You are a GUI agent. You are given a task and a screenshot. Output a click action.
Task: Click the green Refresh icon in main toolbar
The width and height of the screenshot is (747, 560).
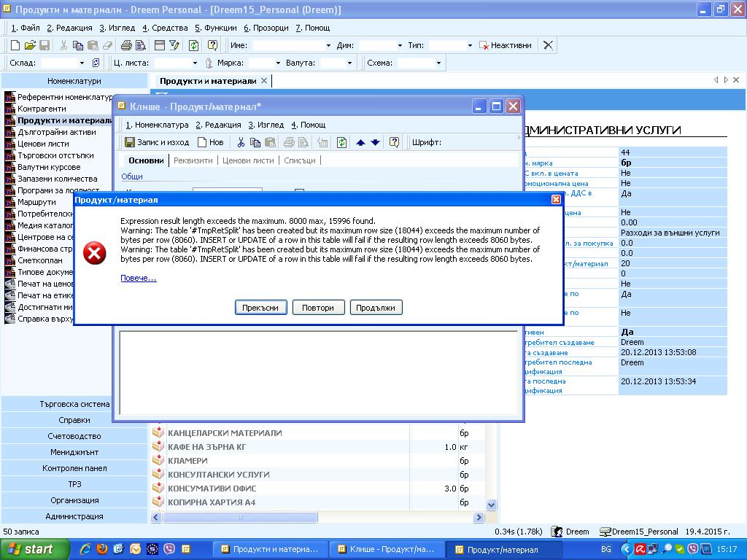[x=193, y=45]
